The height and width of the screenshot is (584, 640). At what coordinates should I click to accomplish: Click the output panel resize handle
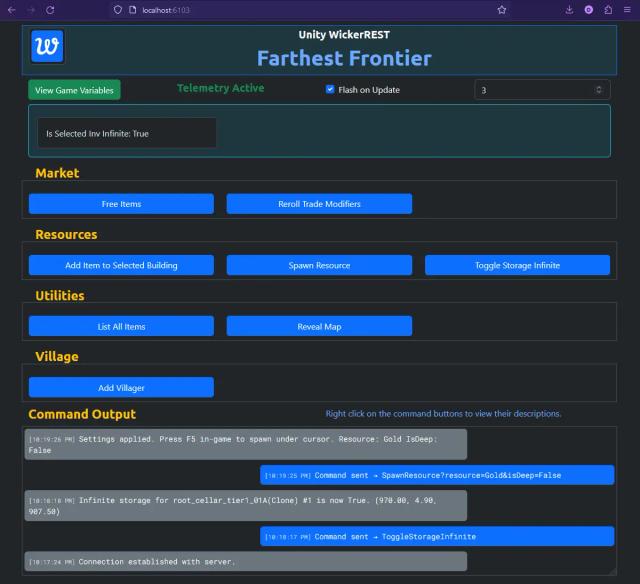[x=613, y=572]
